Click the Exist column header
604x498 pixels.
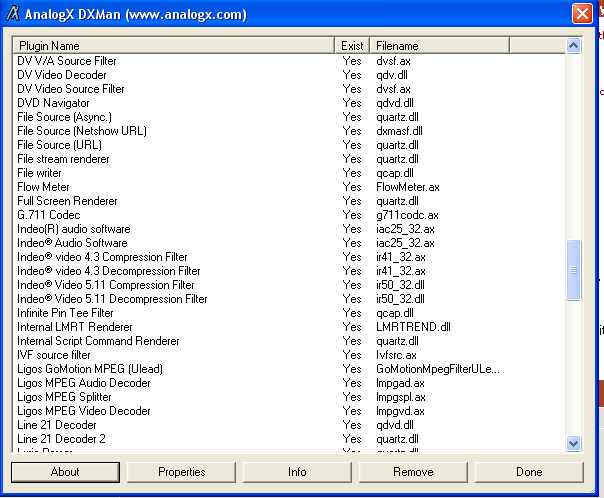(352, 46)
